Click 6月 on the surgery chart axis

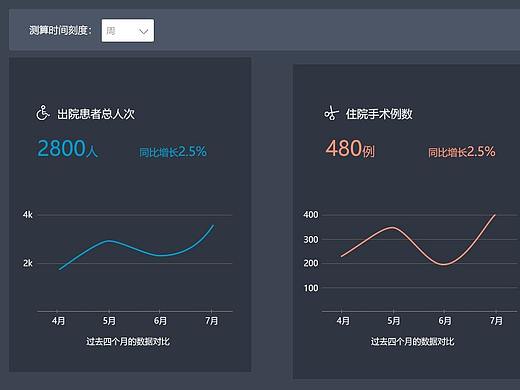[445, 321]
